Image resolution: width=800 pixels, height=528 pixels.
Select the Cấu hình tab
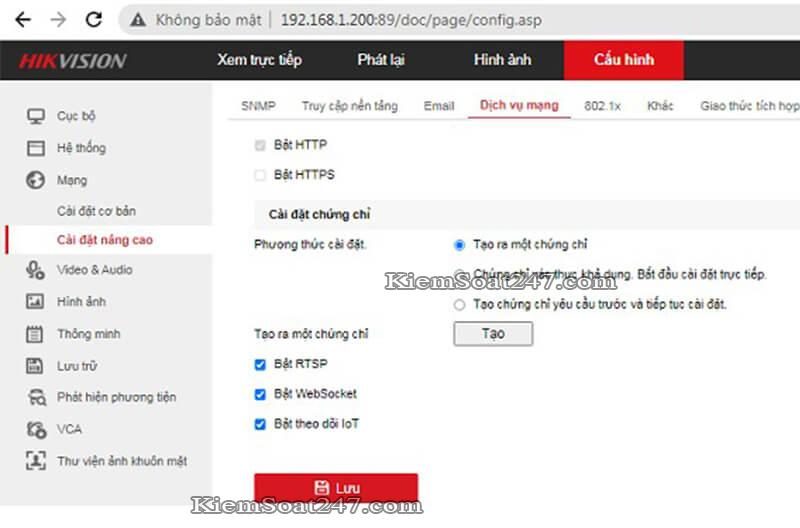click(x=623, y=60)
